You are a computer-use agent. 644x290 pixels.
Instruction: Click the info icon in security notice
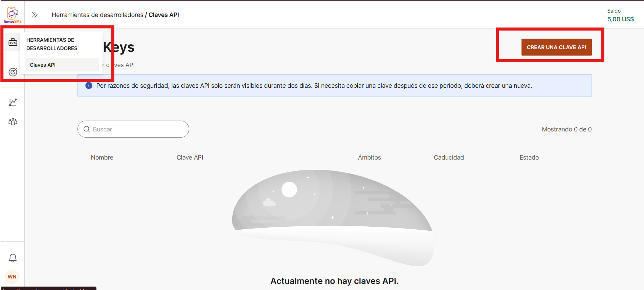coord(89,86)
